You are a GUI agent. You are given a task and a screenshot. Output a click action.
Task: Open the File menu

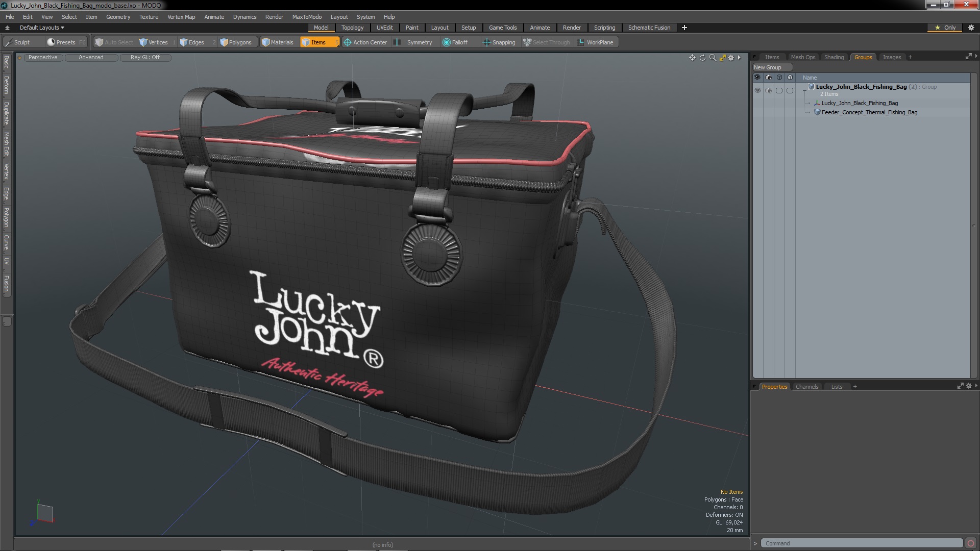10,17
